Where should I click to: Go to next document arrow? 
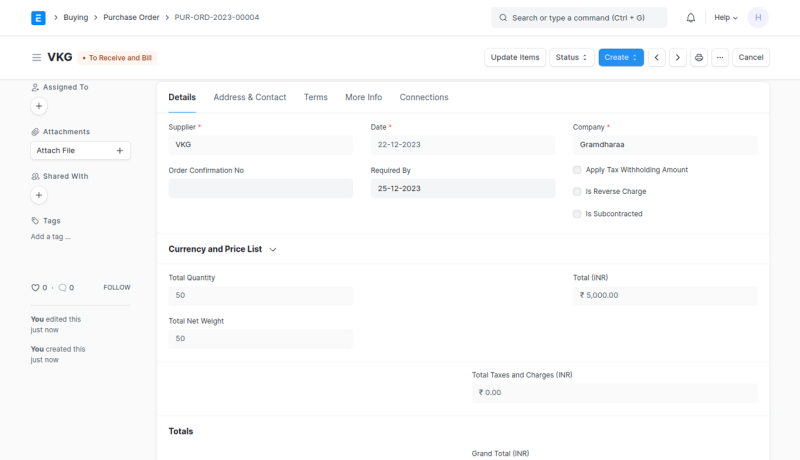tap(678, 58)
